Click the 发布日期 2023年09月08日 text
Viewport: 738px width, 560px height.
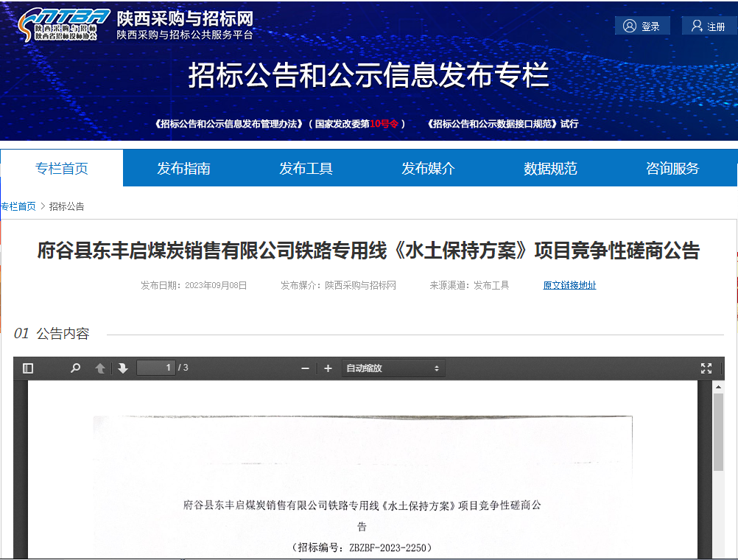(x=194, y=285)
